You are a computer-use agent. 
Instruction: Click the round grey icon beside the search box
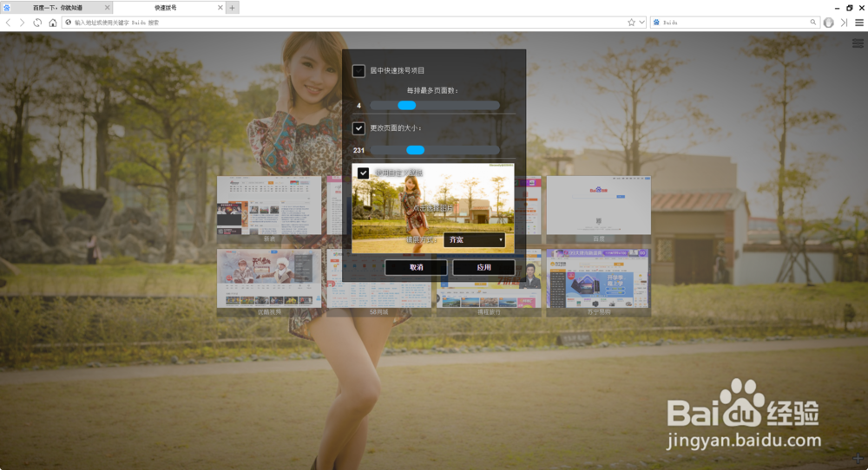pyautogui.click(x=828, y=23)
